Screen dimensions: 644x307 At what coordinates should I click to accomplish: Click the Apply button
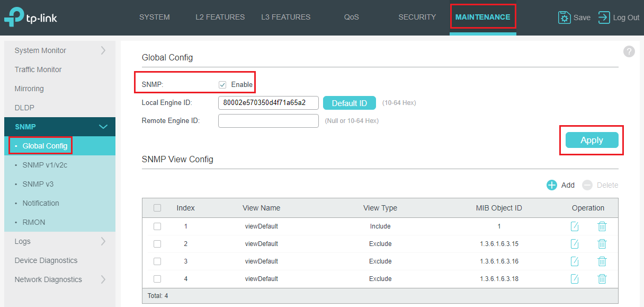592,140
